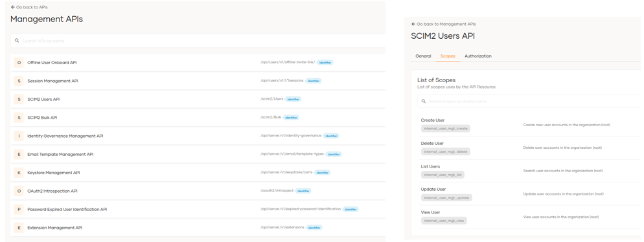The height and width of the screenshot is (242, 644).
Task: Click the identifier badge next to /scim2/Bulk
Action: (x=291, y=117)
